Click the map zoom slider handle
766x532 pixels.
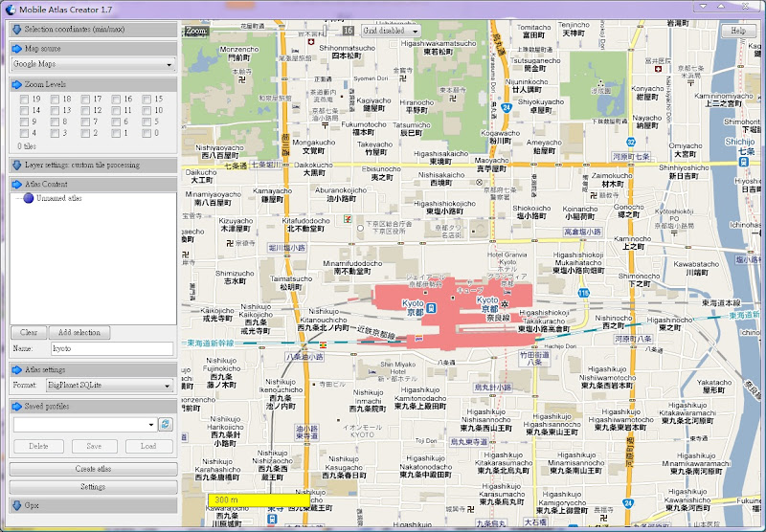point(325,31)
